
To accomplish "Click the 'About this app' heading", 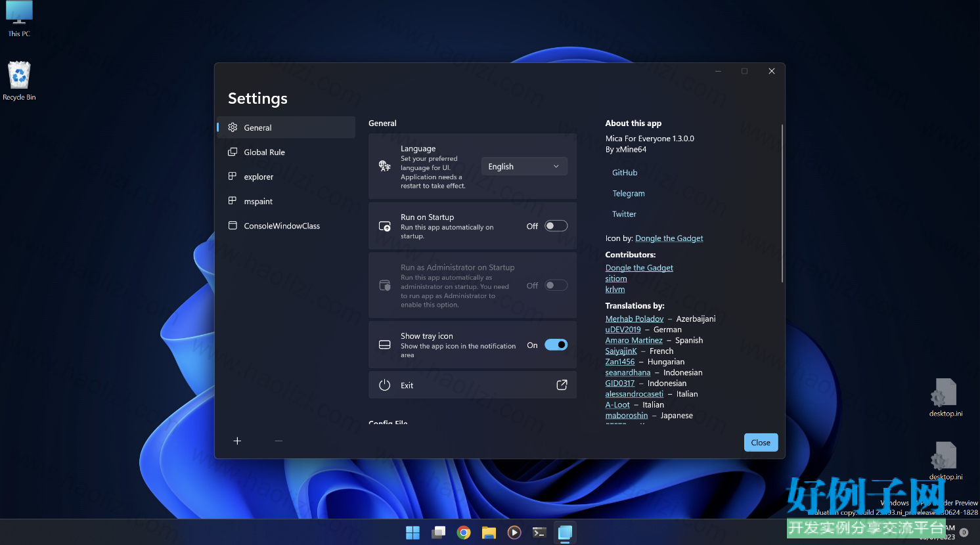I will click(633, 123).
